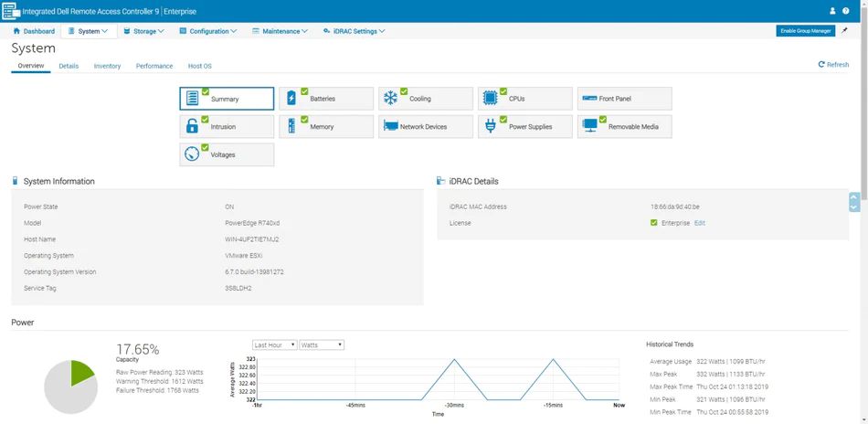Expand the Storage dropdown menu
Image resolution: width=868 pixels, height=445 pixels.
click(143, 31)
